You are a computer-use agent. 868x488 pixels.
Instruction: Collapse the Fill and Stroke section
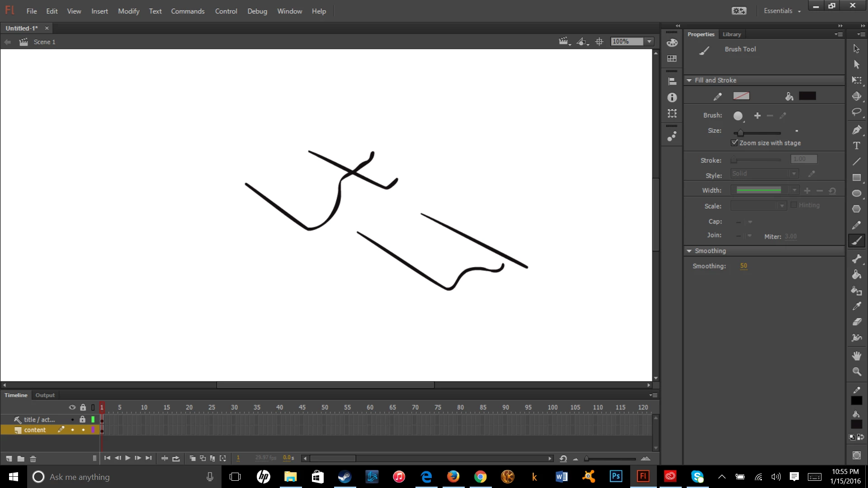[x=689, y=80]
